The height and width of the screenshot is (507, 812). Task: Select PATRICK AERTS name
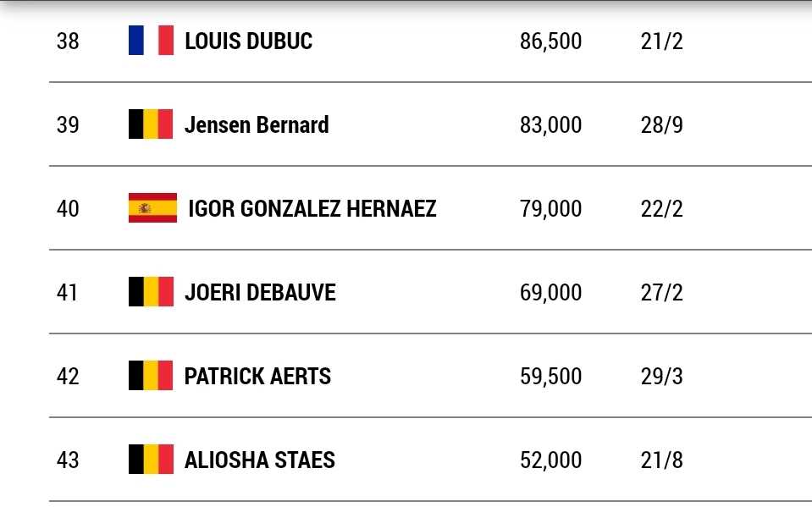click(257, 377)
